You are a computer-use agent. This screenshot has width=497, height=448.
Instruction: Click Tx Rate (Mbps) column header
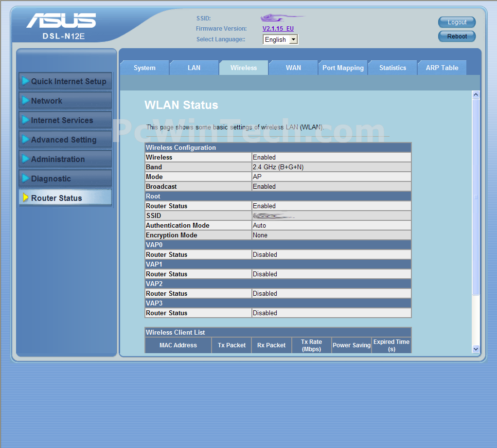point(312,345)
